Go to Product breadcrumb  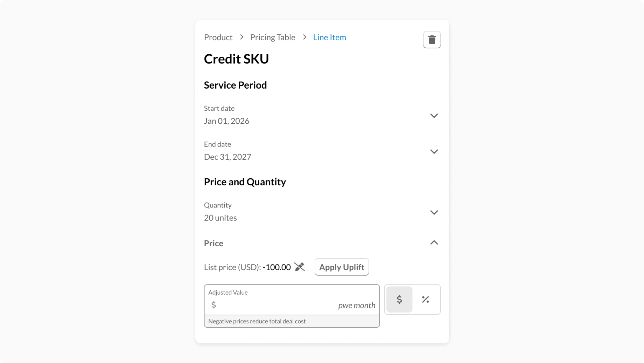pos(218,37)
